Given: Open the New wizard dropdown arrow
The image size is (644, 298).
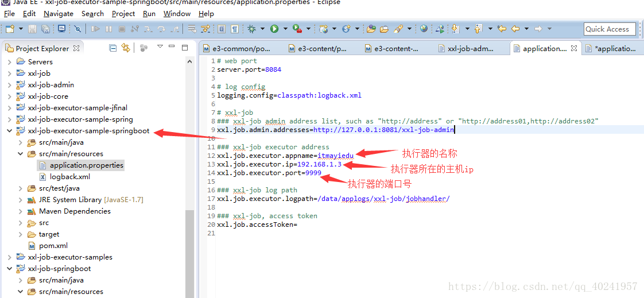Looking at the screenshot, I should 21,29.
